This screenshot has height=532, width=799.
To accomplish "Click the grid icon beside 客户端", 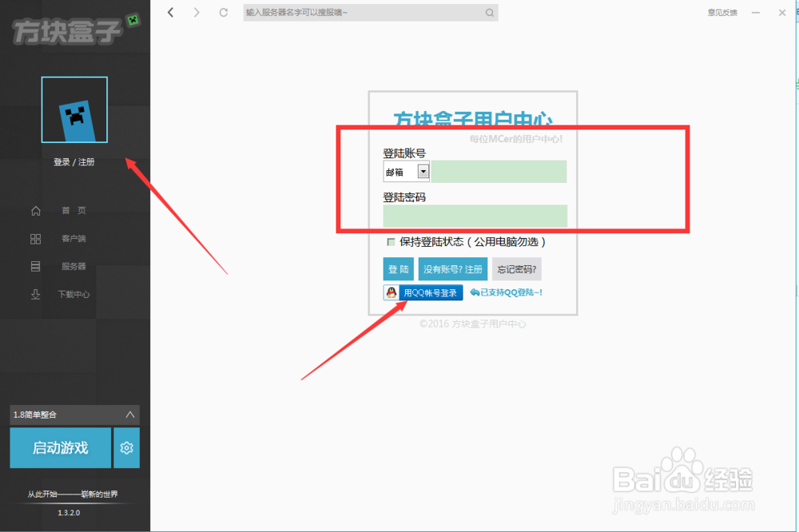I will coord(36,239).
